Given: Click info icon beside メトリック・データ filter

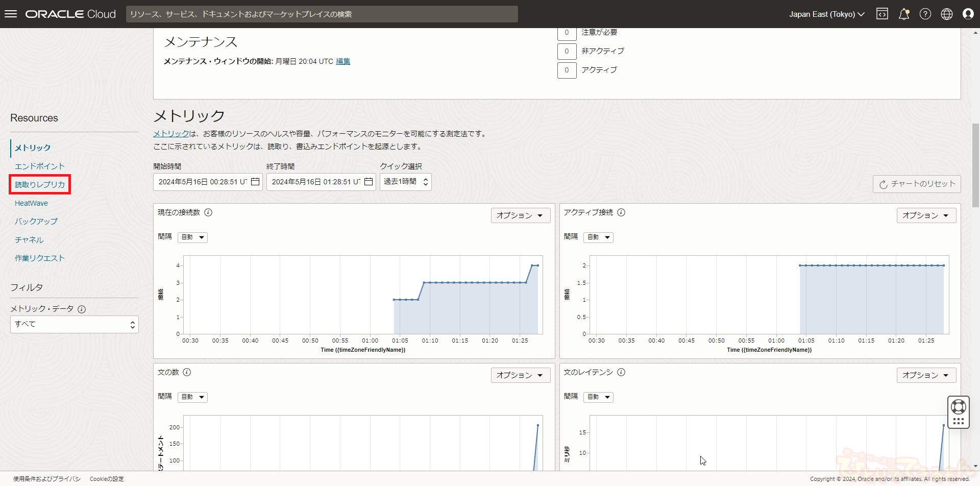Looking at the screenshot, I should coord(82,309).
